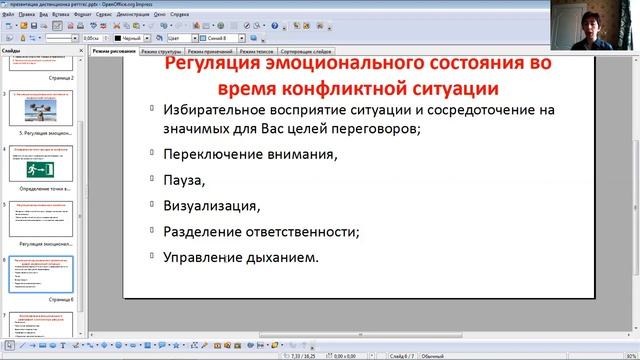The height and width of the screenshot is (360, 640).
Task: Switch to Сортировщик слайдов tab
Action: point(306,51)
